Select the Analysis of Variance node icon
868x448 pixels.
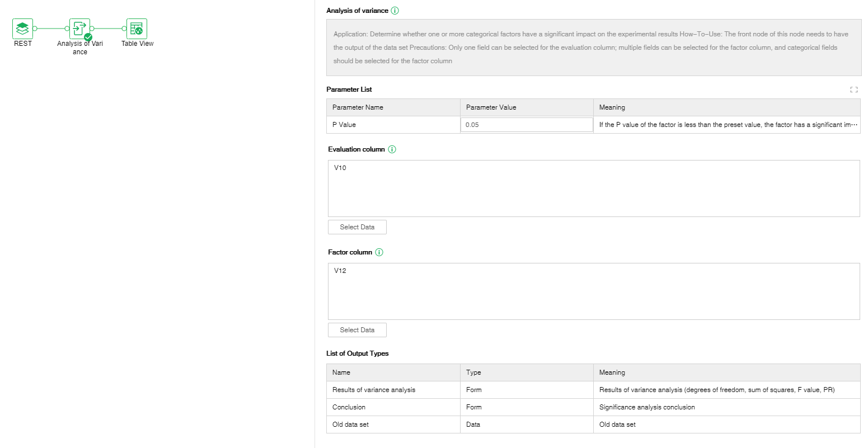point(79,28)
